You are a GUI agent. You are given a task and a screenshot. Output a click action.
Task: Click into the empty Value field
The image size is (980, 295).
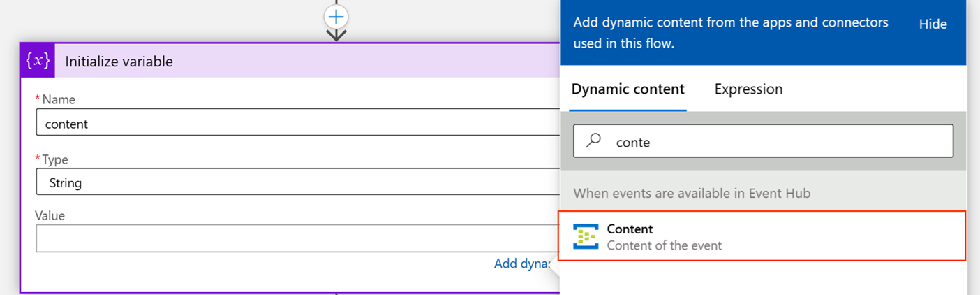(x=293, y=239)
